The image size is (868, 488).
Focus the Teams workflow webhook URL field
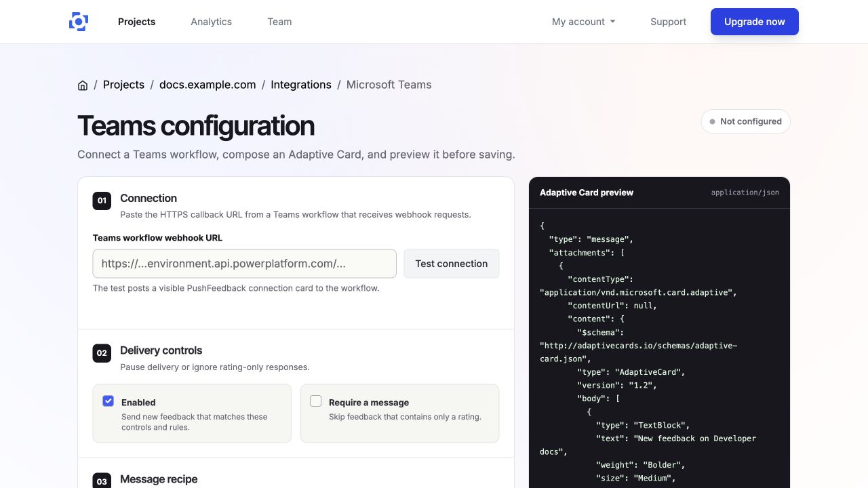(245, 264)
